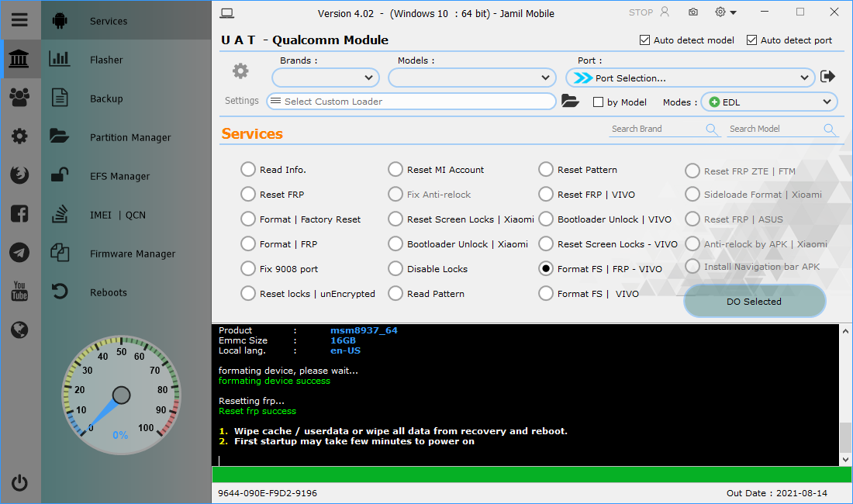Screen dimensions: 853x504
Task: Click the Select Custom Loader field
Action: coord(411,101)
